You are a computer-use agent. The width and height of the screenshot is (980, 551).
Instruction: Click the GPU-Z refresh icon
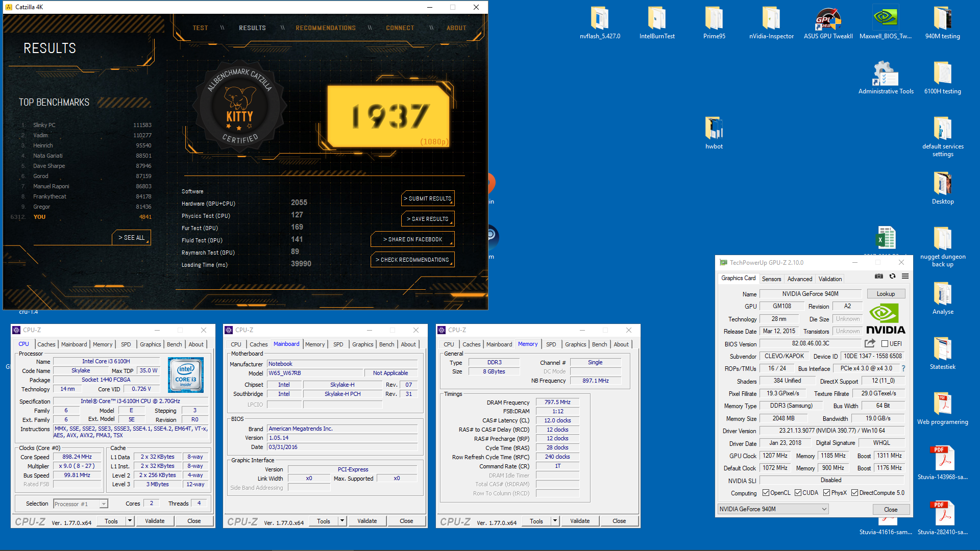[x=892, y=276]
